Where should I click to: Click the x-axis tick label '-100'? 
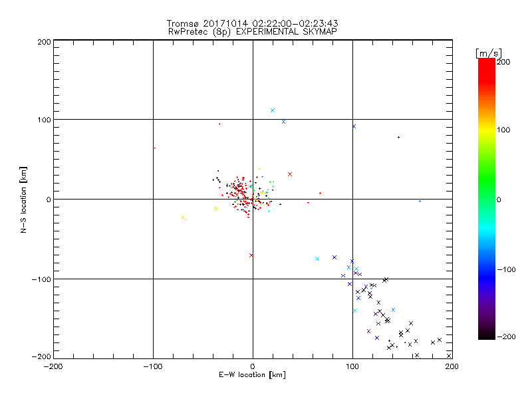(153, 366)
